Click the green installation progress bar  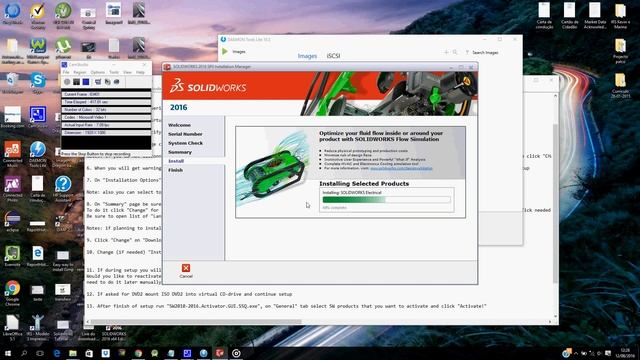(386, 200)
